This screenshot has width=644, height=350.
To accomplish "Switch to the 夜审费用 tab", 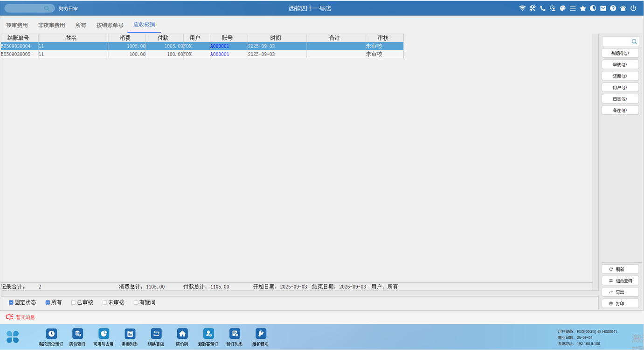I will (17, 25).
